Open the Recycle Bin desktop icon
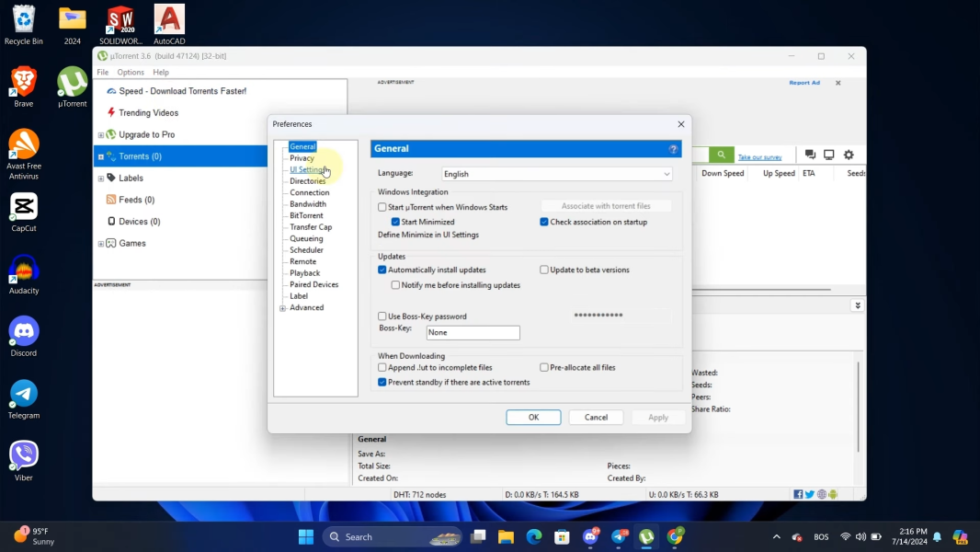Screen dimensions: 980x552 24,25
